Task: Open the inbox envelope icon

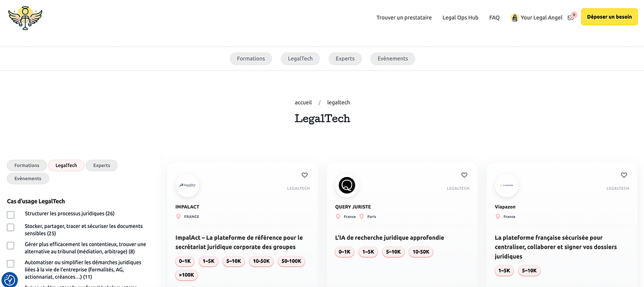Action: click(x=570, y=18)
